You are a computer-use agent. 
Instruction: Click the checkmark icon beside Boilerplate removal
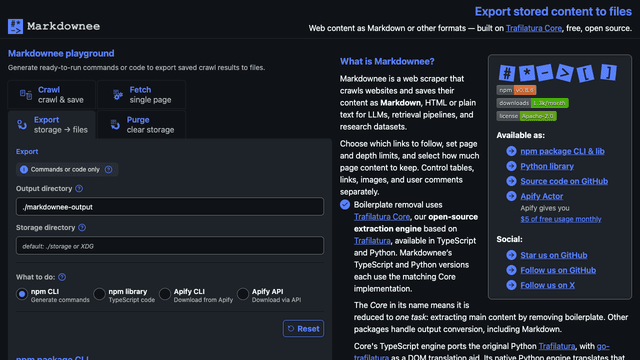(x=345, y=205)
